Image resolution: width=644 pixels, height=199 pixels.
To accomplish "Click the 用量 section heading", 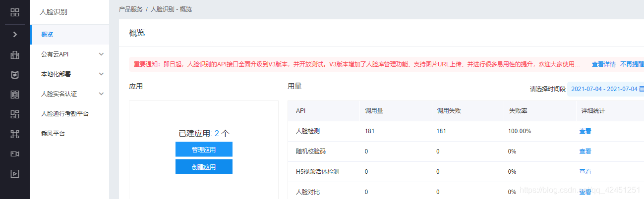I will [294, 86].
